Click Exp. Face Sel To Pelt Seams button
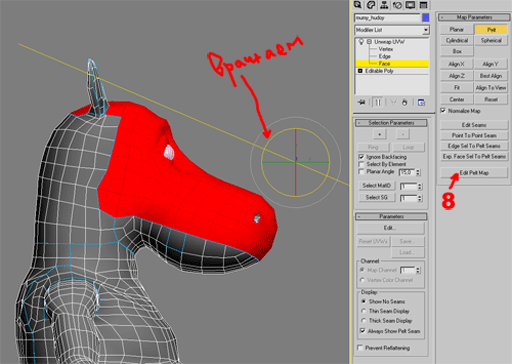The width and height of the screenshot is (512, 364). coord(474,156)
